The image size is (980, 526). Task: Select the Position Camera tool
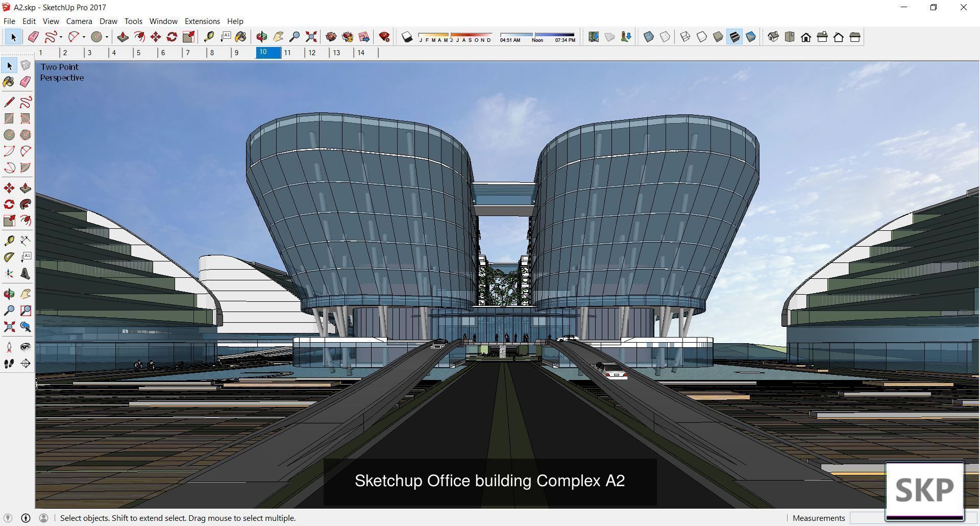(9, 347)
